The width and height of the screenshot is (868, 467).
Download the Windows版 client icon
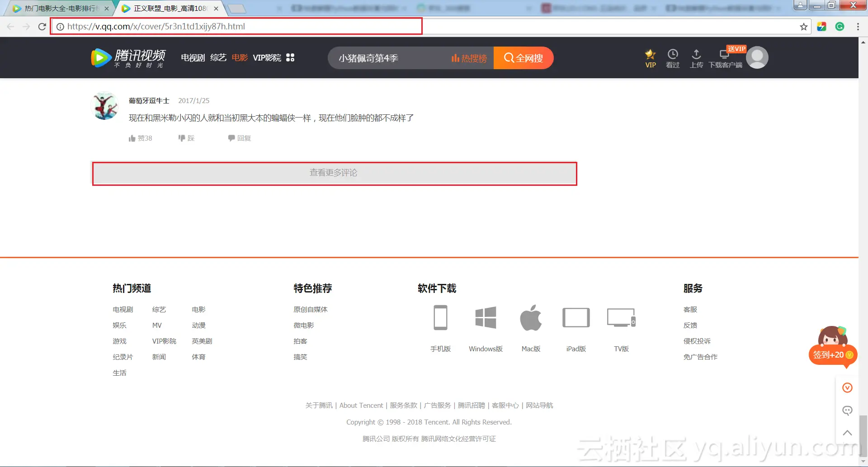click(x=486, y=317)
